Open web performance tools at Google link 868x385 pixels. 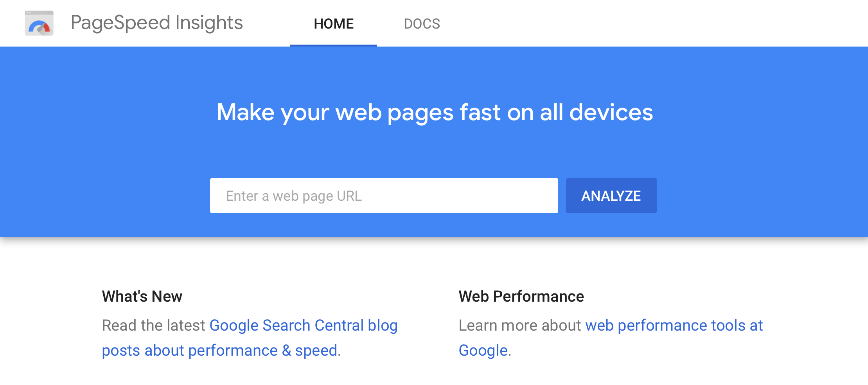tap(611, 338)
